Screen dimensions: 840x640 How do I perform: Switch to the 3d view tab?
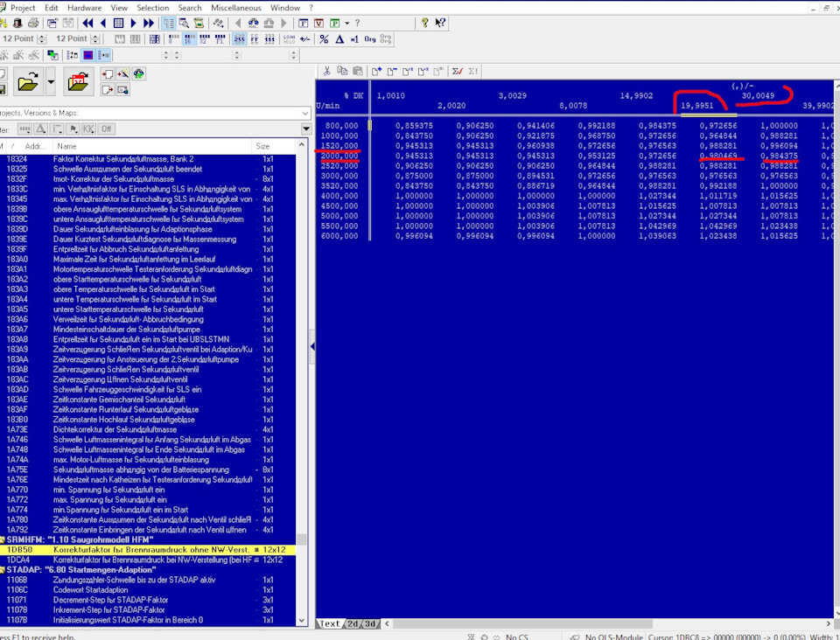pyautogui.click(x=371, y=623)
